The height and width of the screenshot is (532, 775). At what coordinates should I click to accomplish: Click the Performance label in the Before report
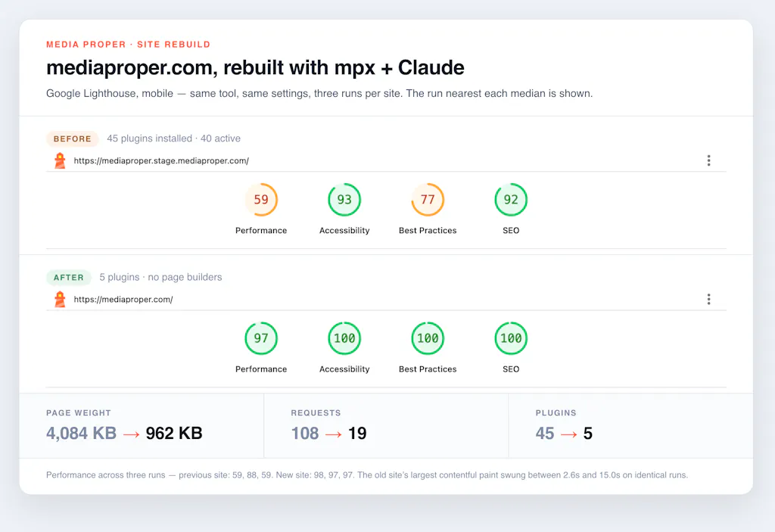click(x=261, y=230)
